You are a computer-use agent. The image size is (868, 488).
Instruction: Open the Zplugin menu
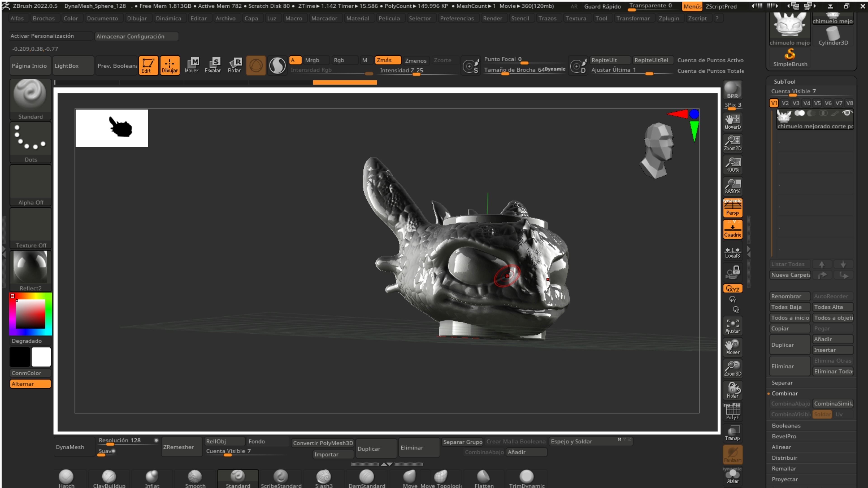[x=669, y=18]
